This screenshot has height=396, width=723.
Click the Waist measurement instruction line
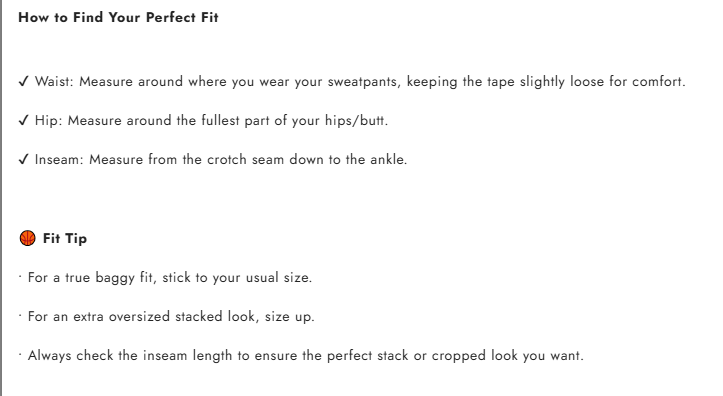[360, 82]
